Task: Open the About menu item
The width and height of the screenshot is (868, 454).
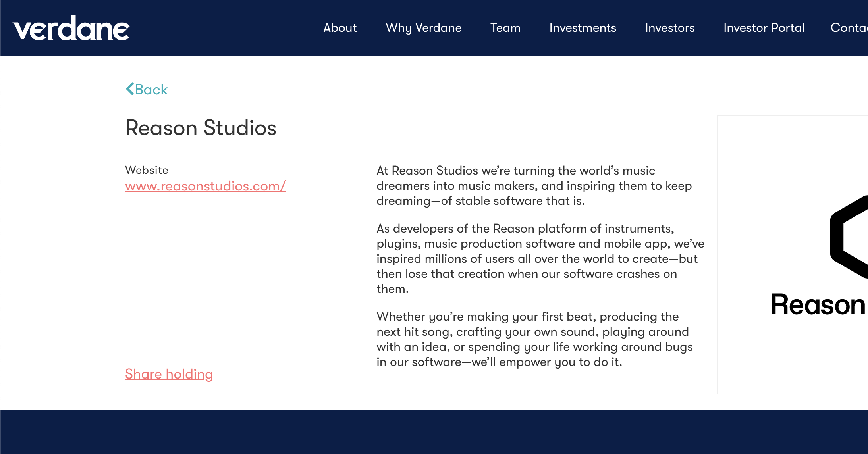Action: [x=340, y=28]
